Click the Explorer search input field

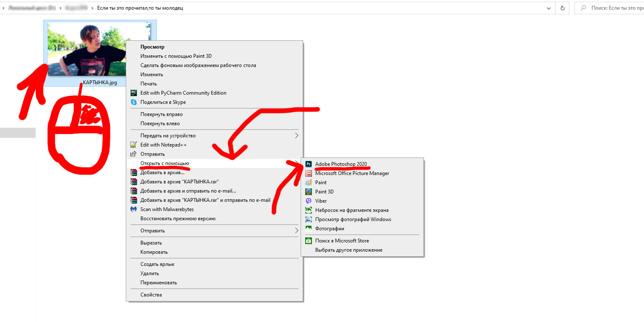tap(609, 8)
